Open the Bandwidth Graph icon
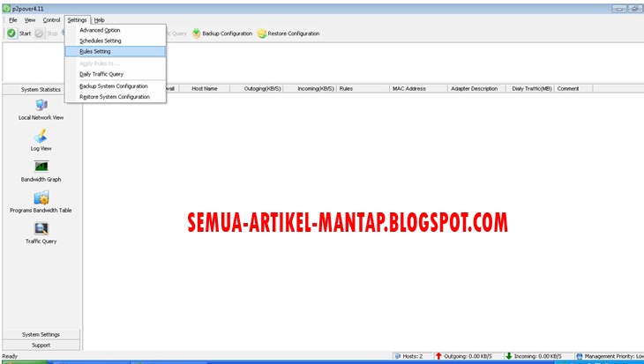Viewport: 644px width, 364px height. [41, 167]
